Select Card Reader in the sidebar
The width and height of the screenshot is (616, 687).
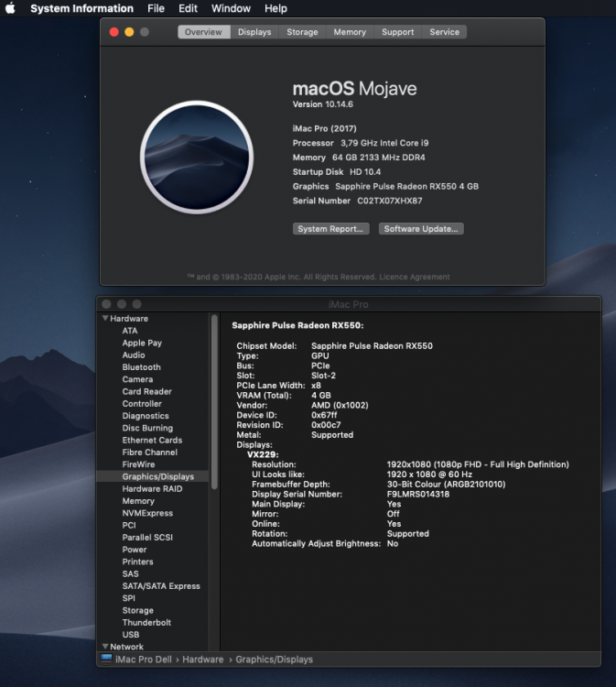tap(146, 392)
